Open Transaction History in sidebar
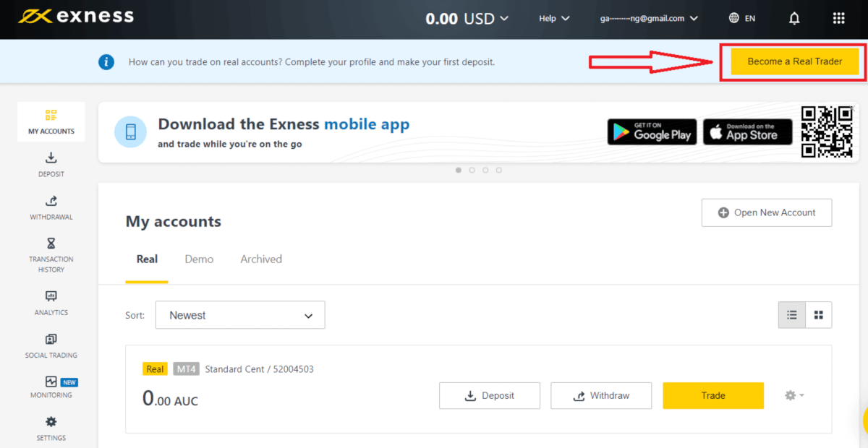The height and width of the screenshot is (448, 868). pos(51,255)
